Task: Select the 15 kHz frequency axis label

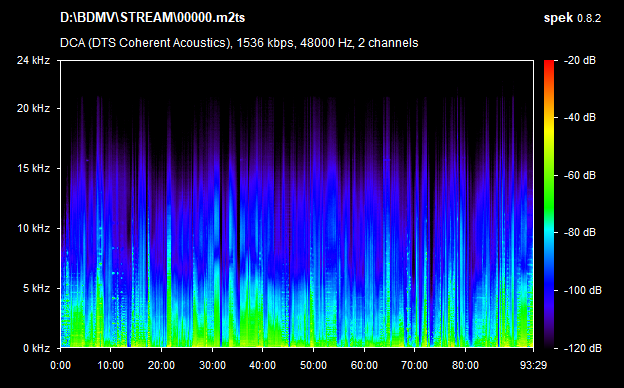Action: [33, 168]
